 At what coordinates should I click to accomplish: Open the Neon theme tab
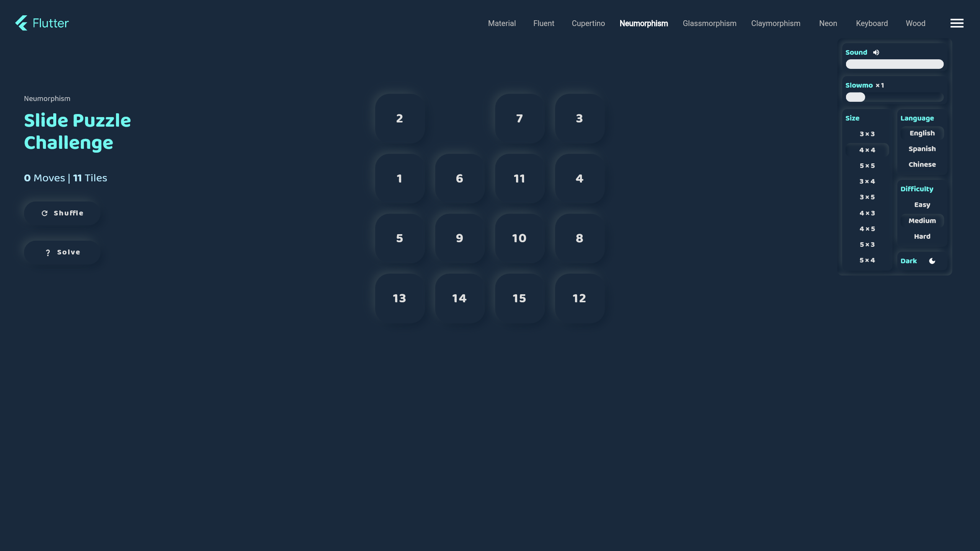click(828, 23)
